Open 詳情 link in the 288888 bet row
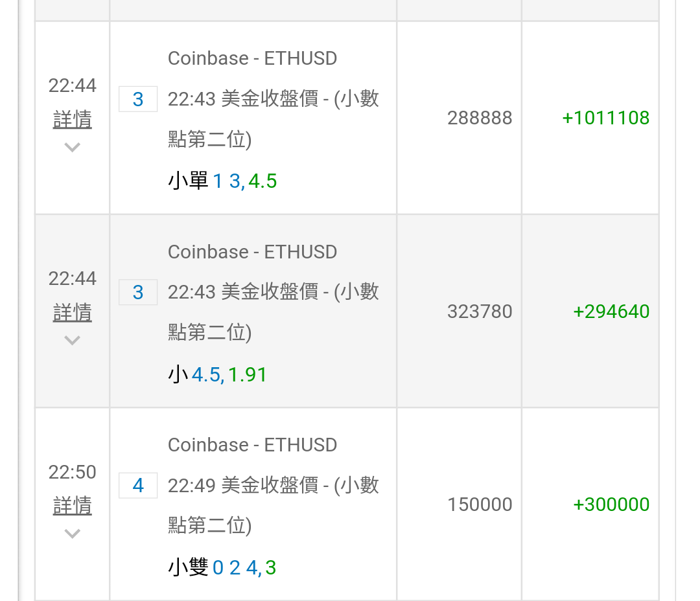This screenshot has height=601, width=700. click(x=73, y=119)
